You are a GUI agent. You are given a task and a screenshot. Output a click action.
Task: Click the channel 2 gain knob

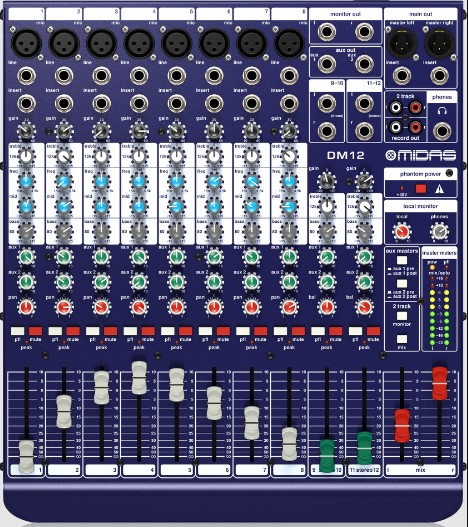pyautogui.click(x=64, y=131)
